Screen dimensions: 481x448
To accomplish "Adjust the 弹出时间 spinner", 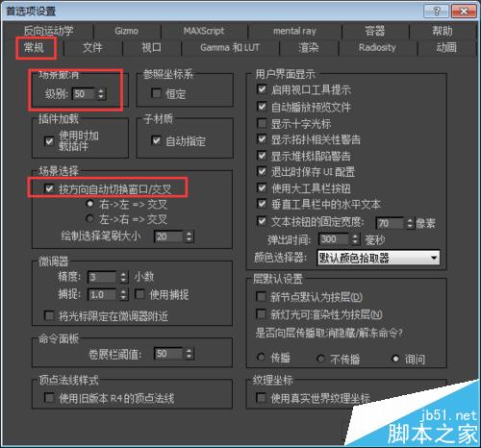I will (x=355, y=239).
